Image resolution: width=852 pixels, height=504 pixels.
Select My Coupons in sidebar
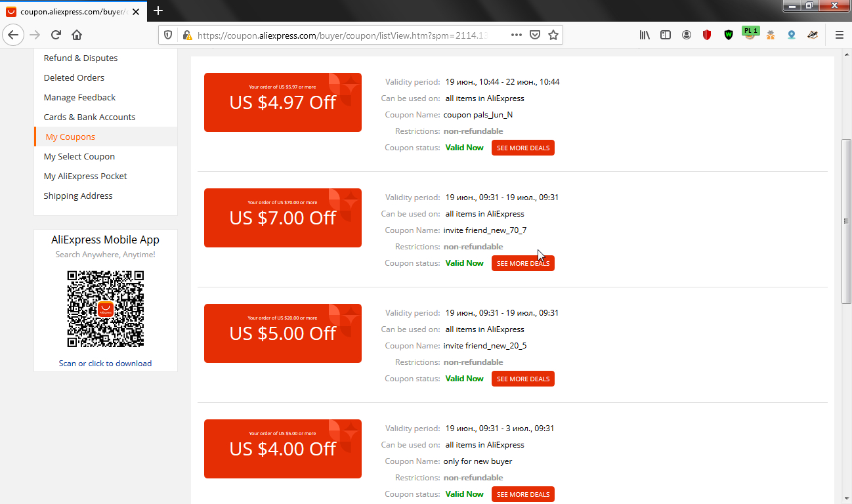coord(106,136)
